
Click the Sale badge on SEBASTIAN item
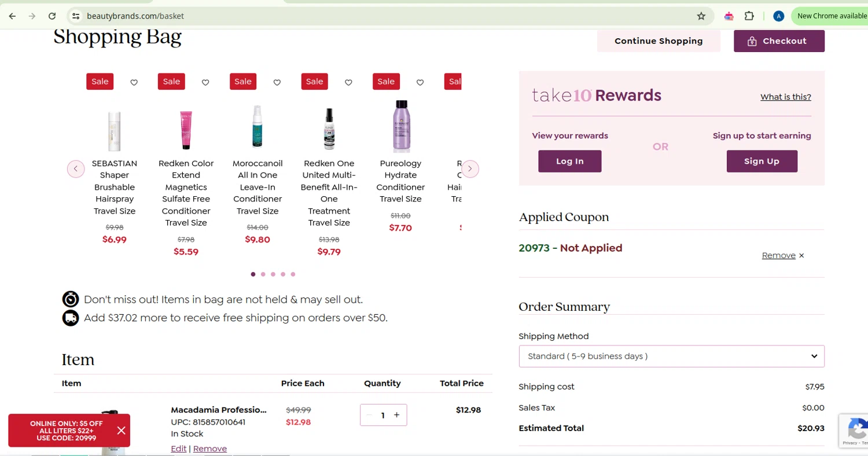[100, 82]
